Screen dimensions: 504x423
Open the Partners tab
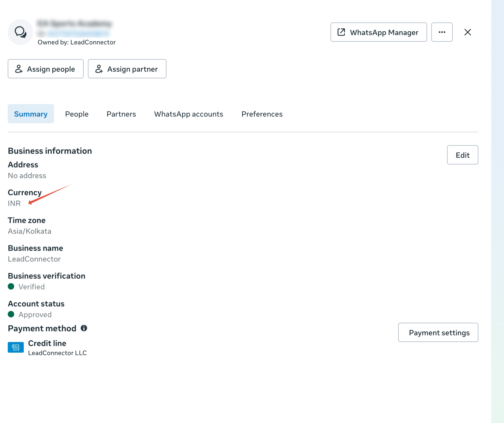click(x=121, y=114)
